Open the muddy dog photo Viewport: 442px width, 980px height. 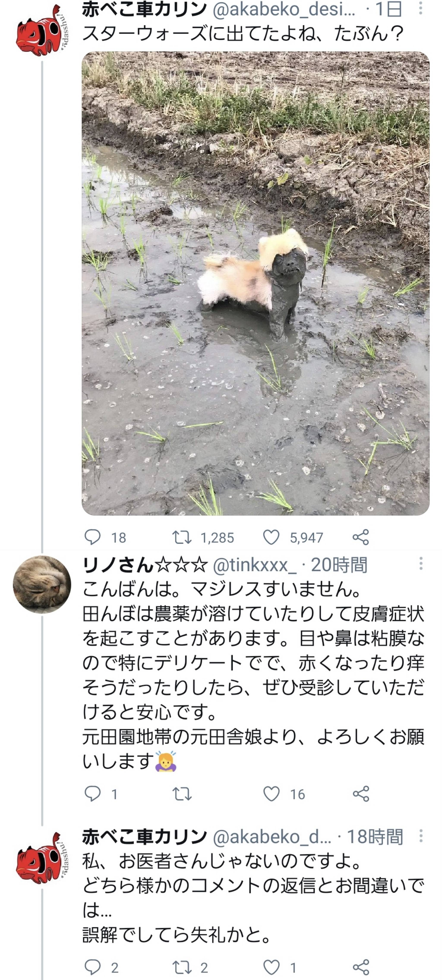click(255, 284)
